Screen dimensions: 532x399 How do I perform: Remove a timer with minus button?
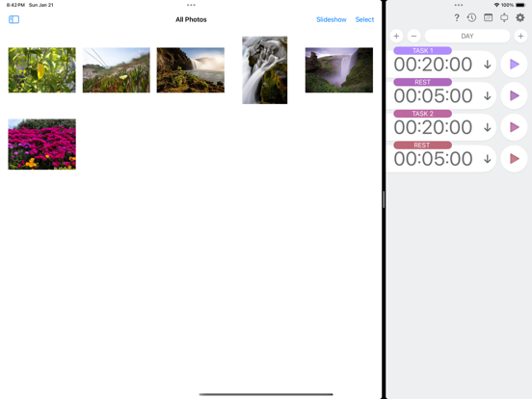click(413, 36)
